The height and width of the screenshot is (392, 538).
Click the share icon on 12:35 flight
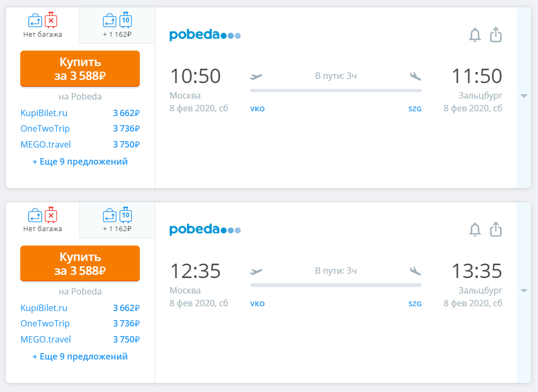[x=496, y=229]
